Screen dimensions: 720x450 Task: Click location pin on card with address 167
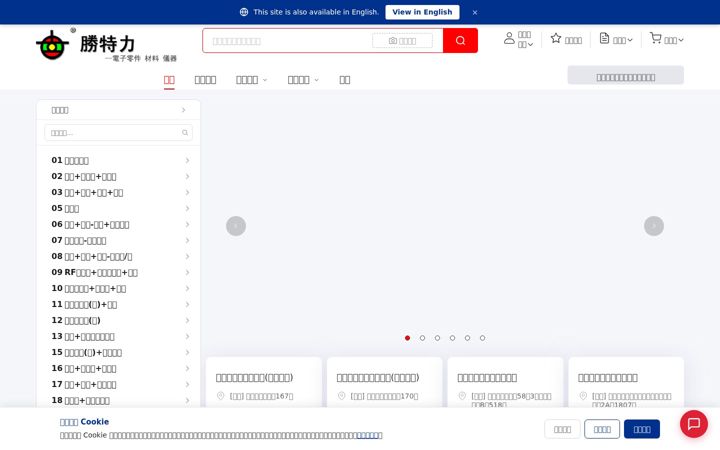coord(220,396)
